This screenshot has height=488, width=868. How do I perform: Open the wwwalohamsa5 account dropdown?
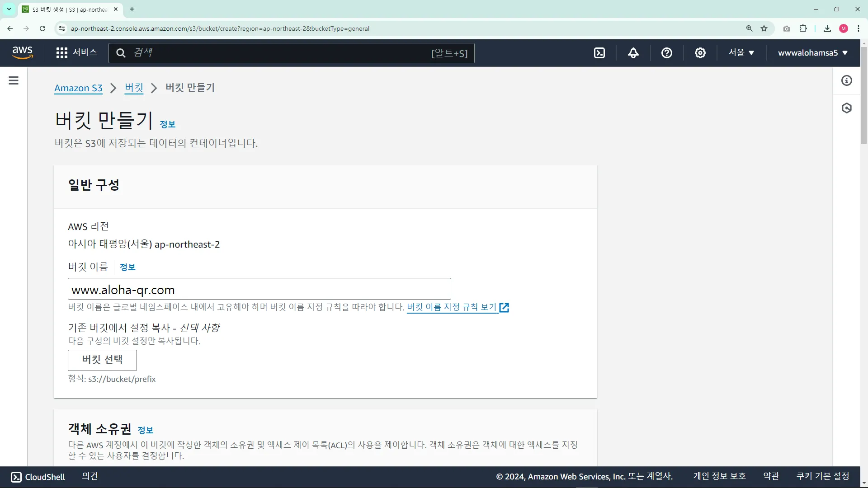[812, 53]
